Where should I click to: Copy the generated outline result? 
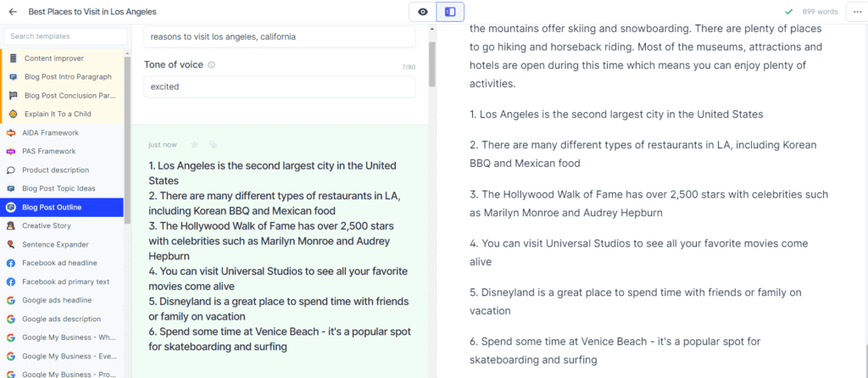213,144
